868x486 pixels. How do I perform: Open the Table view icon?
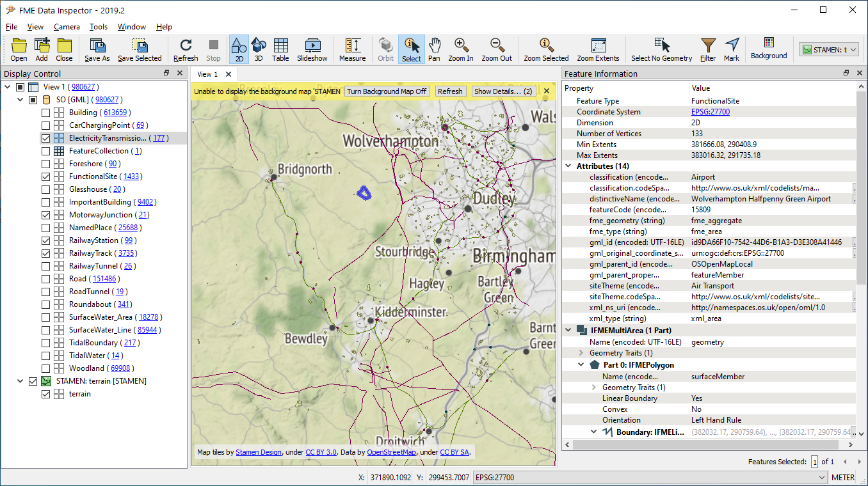[x=280, y=50]
